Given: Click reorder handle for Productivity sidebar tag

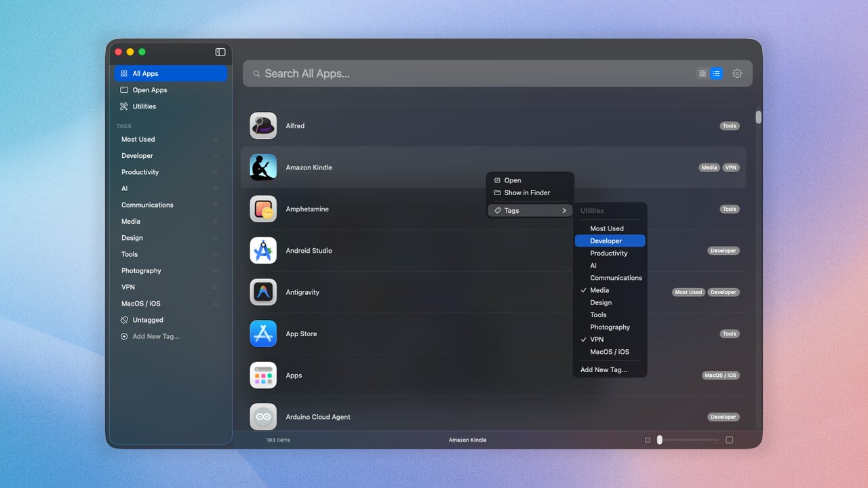Looking at the screenshot, I should point(216,172).
